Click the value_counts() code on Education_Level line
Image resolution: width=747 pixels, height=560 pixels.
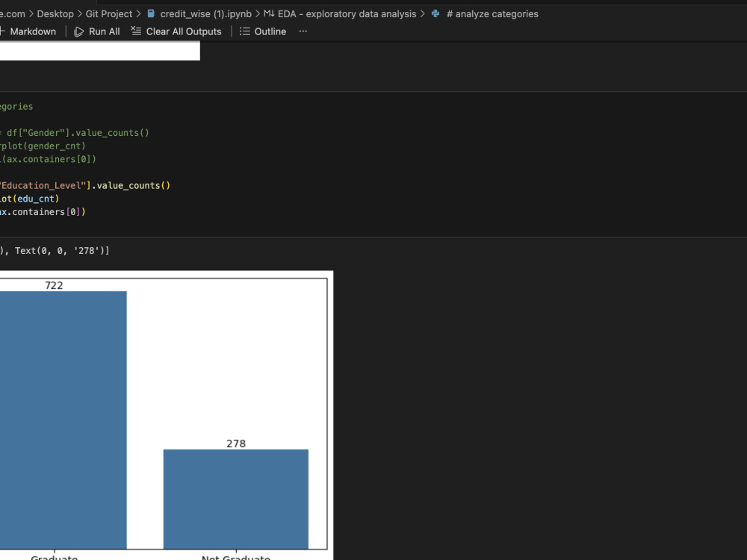click(134, 185)
